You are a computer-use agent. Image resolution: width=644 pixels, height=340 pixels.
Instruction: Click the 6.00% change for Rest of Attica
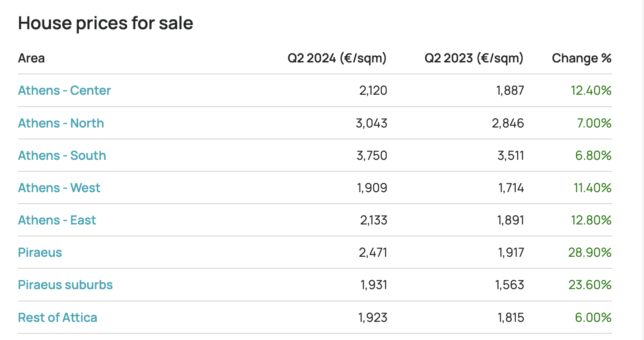593,317
